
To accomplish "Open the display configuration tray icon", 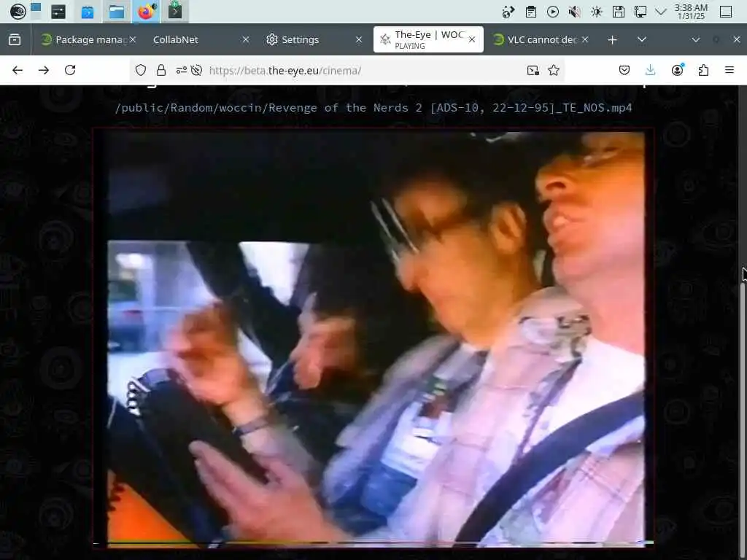I will point(640,12).
